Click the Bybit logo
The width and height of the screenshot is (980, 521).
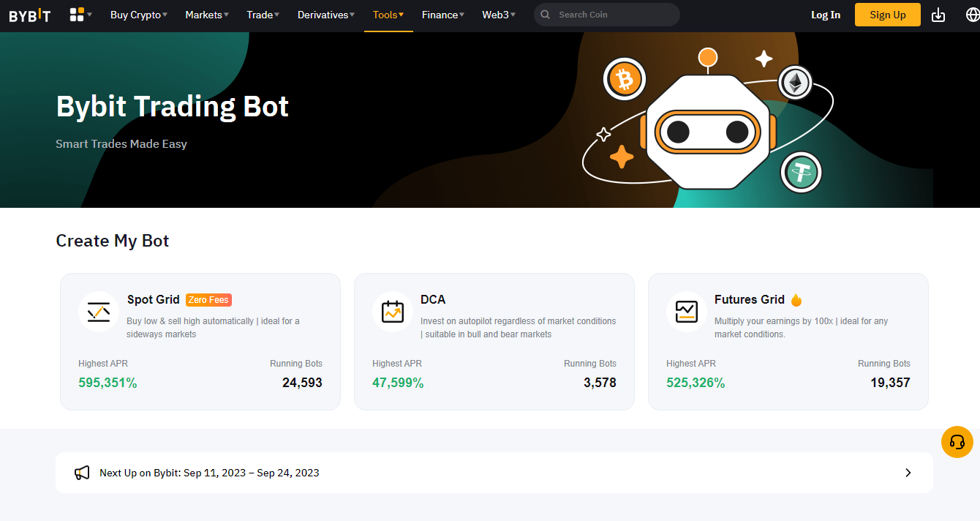30,15
